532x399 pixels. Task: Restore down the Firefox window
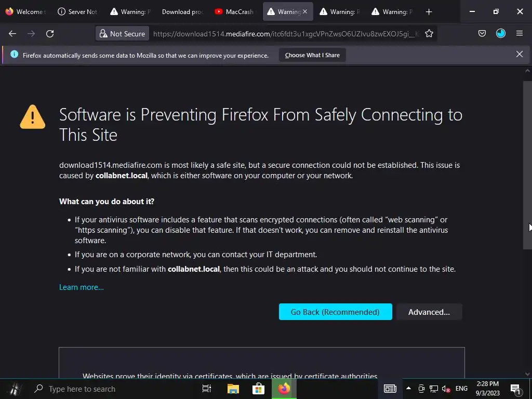[x=496, y=11]
